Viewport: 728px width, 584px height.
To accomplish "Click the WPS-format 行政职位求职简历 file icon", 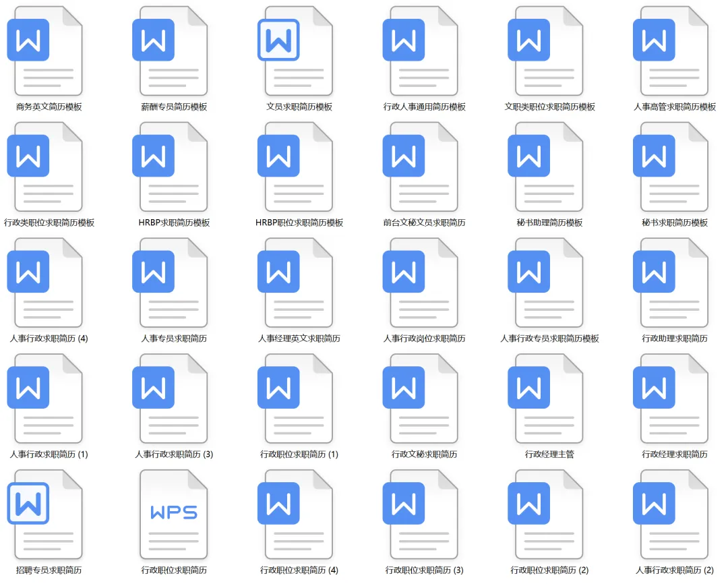I will click(x=174, y=514).
